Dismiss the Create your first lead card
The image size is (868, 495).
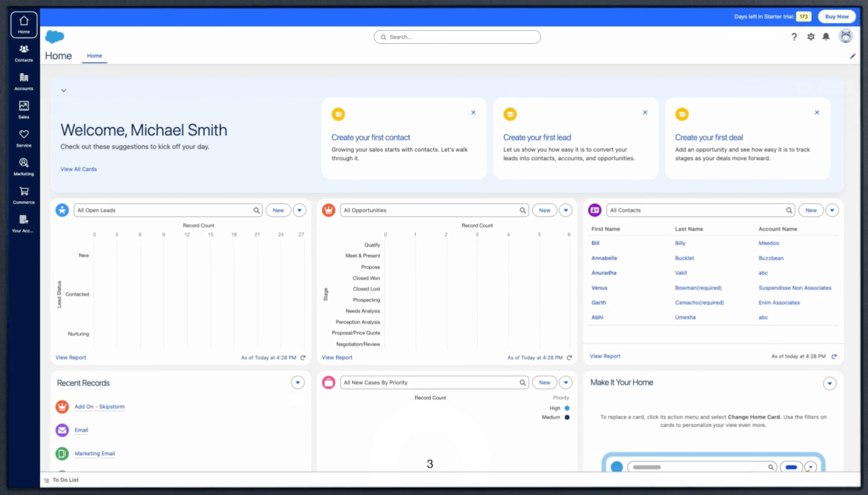pyautogui.click(x=645, y=112)
